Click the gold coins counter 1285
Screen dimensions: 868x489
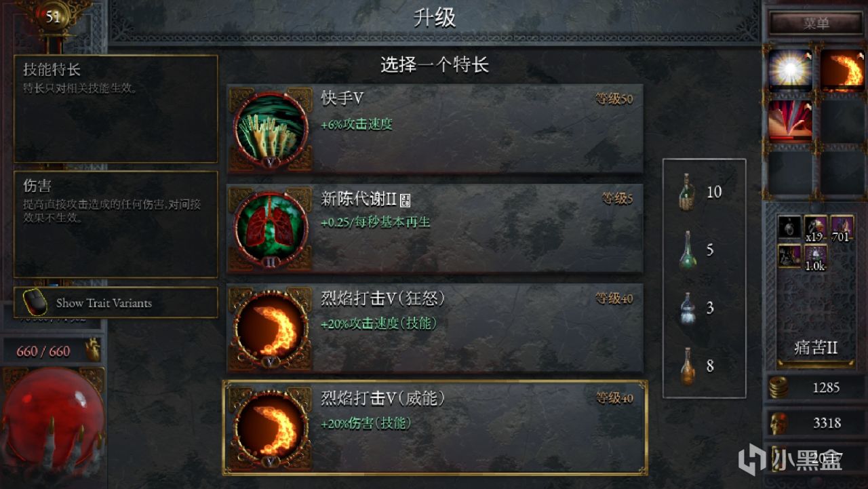point(815,388)
